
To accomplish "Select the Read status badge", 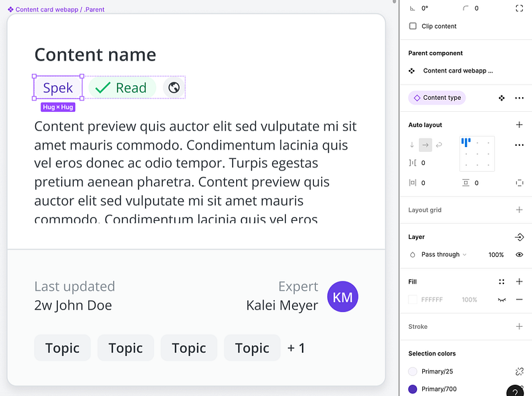I will pos(122,88).
